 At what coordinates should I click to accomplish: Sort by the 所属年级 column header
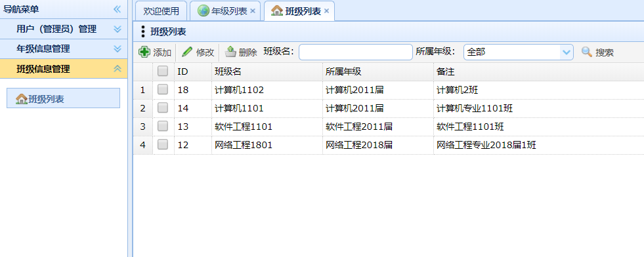click(378, 71)
